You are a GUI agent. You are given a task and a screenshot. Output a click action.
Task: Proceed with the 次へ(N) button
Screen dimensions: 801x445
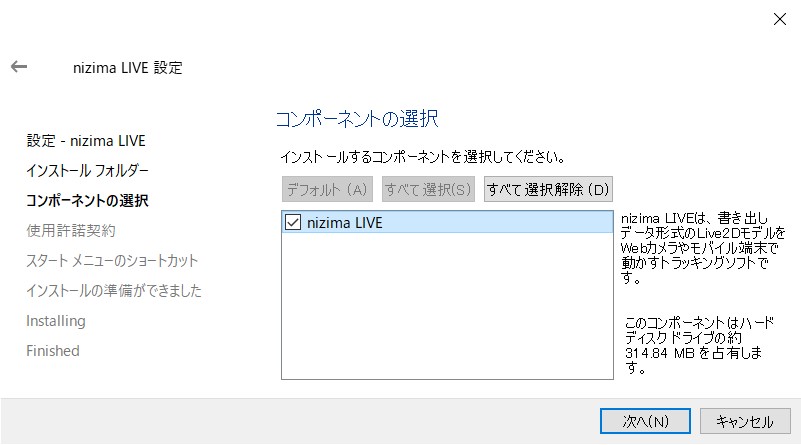645,421
